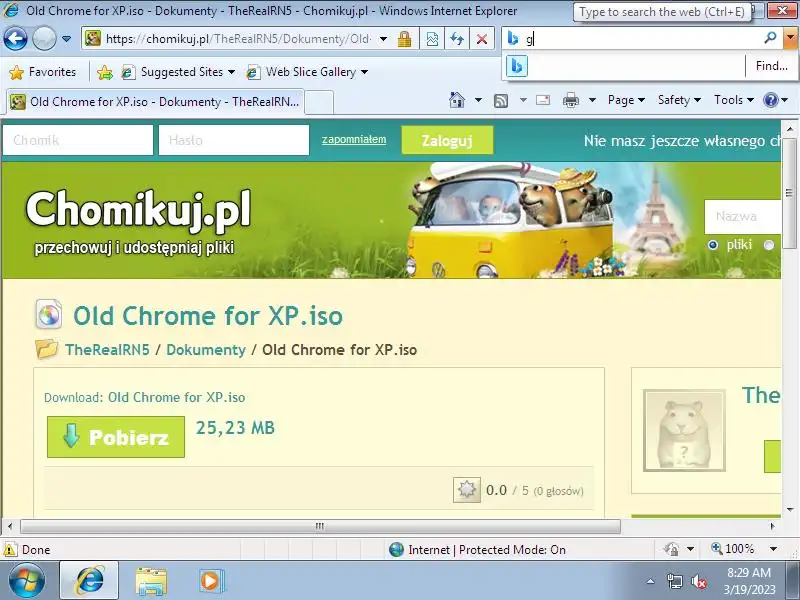The width and height of the screenshot is (800, 600).
Task: Click the Zaloguj login button
Action: pos(447,140)
